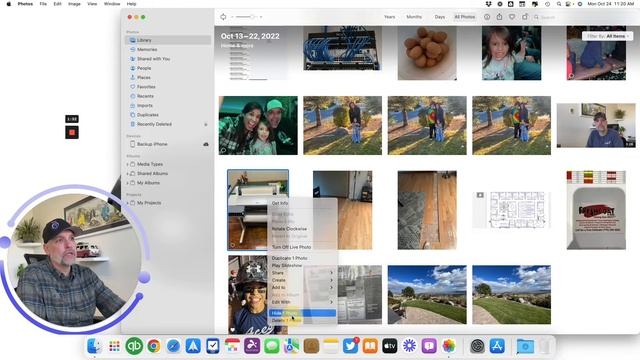The width and height of the screenshot is (640, 360).
Task: Select the network cables photo thumbnail
Action: coord(342,48)
